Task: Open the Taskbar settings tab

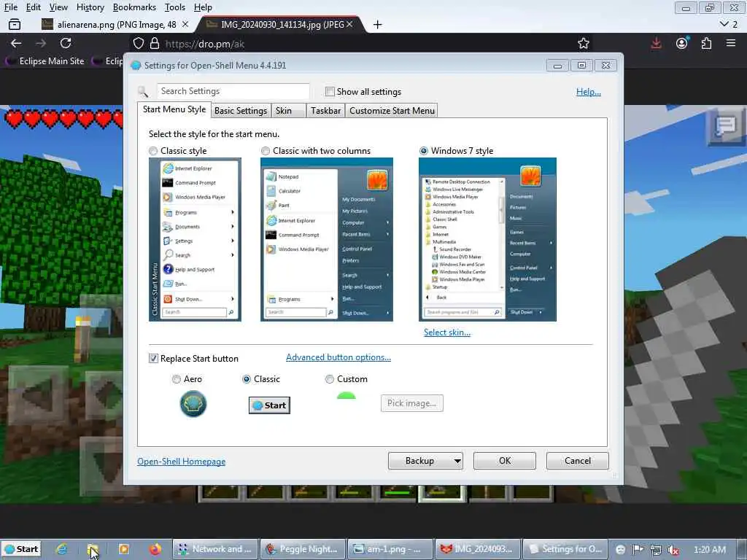Action: pyautogui.click(x=325, y=111)
